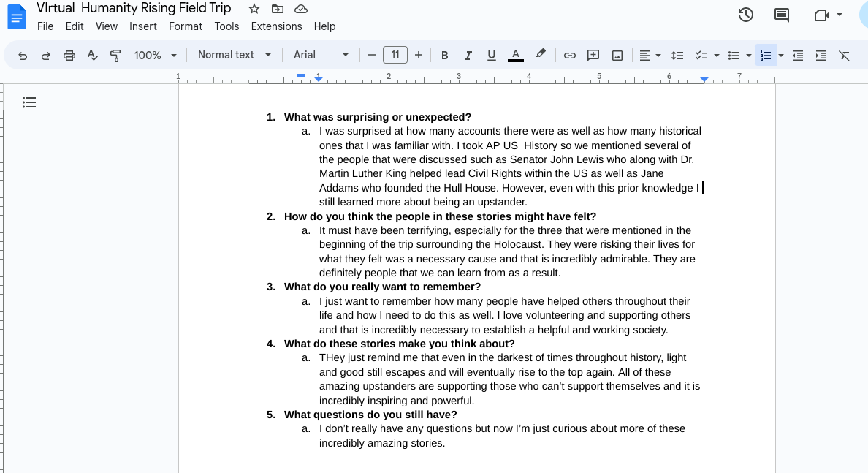This screenshot has width=868, height=473.
Task: Expand meeting camera options arrow
Action: (x=840, y=15)
